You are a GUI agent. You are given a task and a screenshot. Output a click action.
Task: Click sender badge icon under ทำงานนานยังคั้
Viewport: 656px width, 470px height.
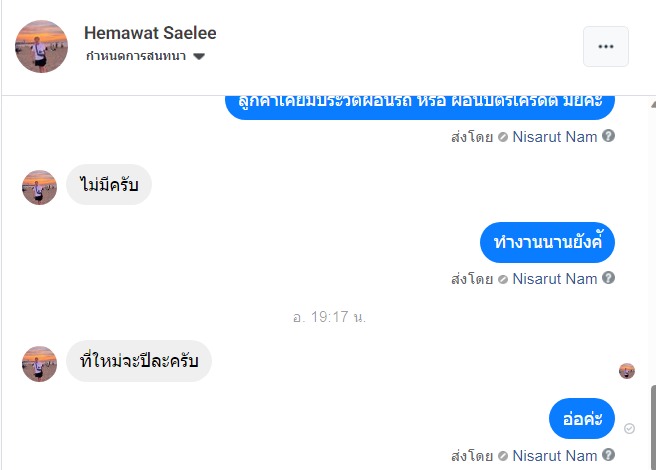pyautogui.click(x=502, y=279)
